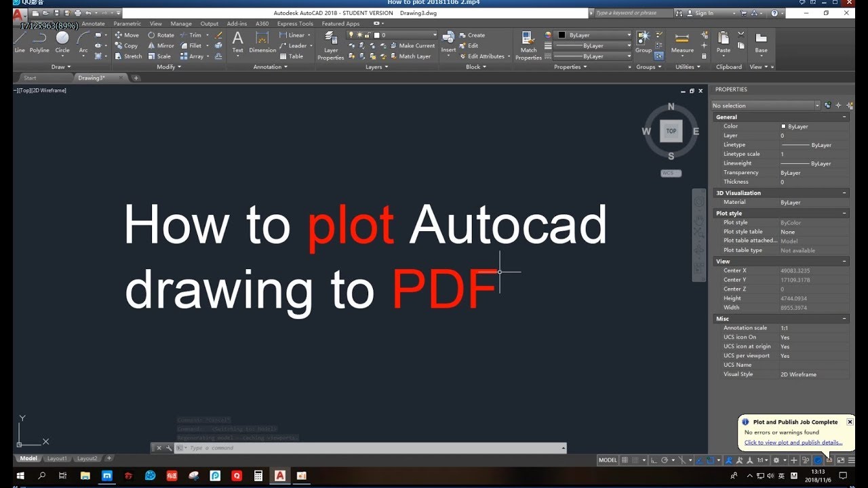
Task: Open the Measure utility
Action: tap(682, 41)
